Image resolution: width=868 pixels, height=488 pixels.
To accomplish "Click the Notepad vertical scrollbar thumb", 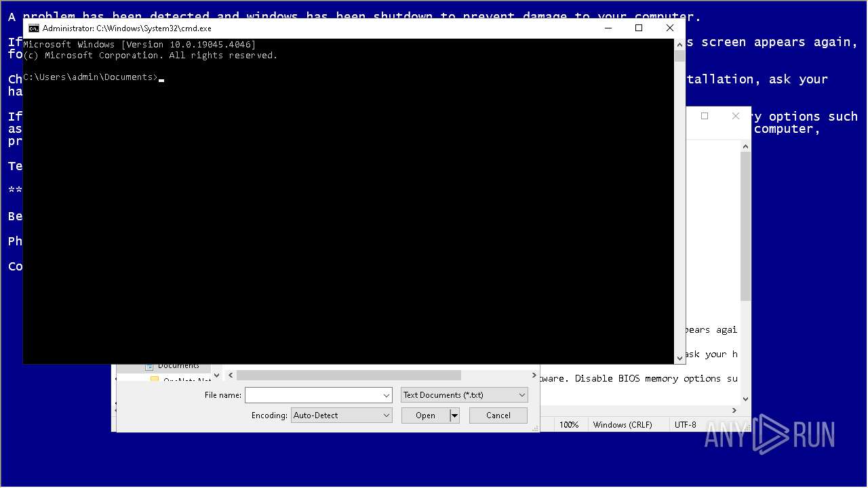I will point(746,226).
